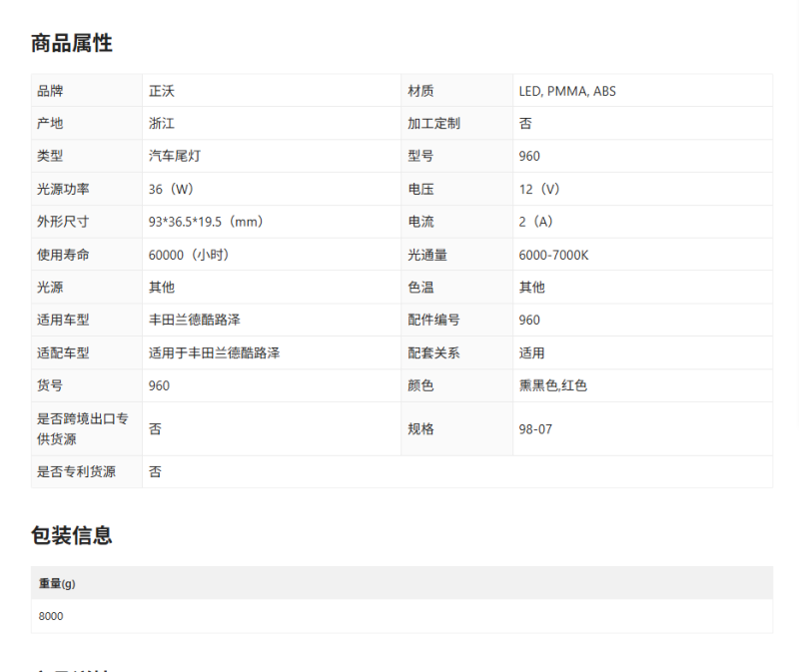Image resolution: width=799 pixels, height=672 pixels.
Task: Select the specification value 98-07
Action: pos(535,429)
